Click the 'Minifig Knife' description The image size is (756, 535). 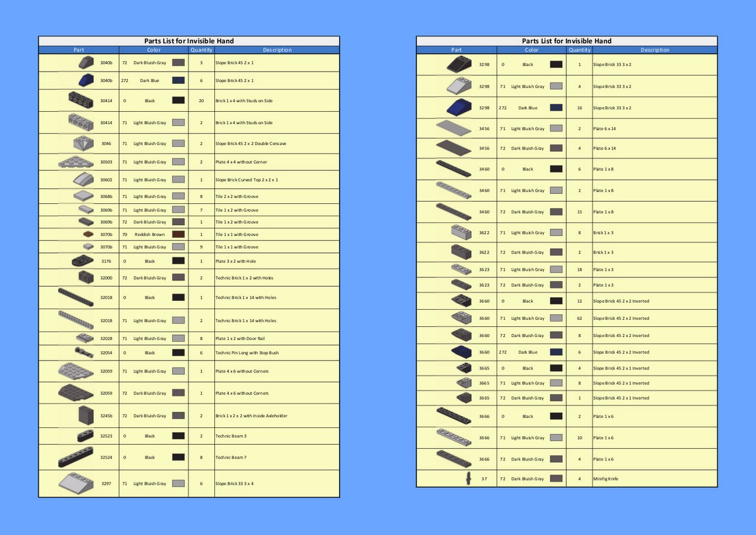tap(605, 479)
